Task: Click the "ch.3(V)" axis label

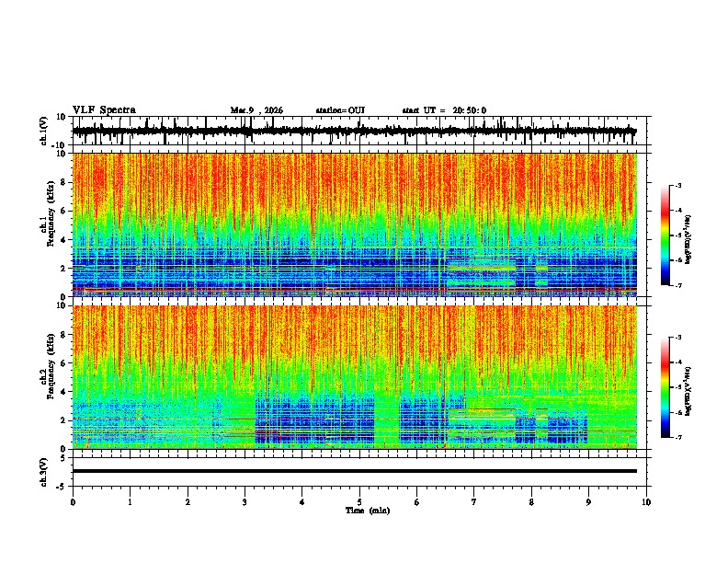Action: (44, 473)
